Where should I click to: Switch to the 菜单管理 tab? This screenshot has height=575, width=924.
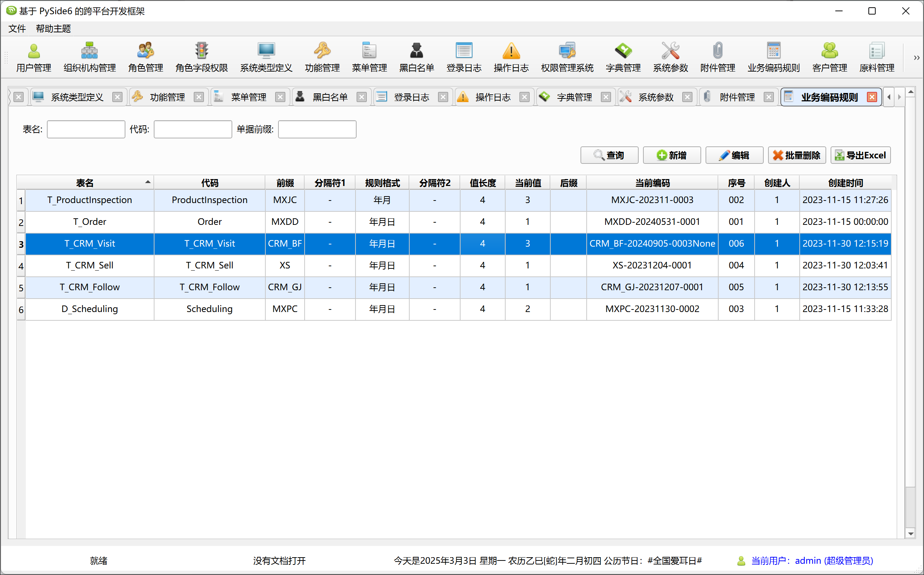click(248, 97)
